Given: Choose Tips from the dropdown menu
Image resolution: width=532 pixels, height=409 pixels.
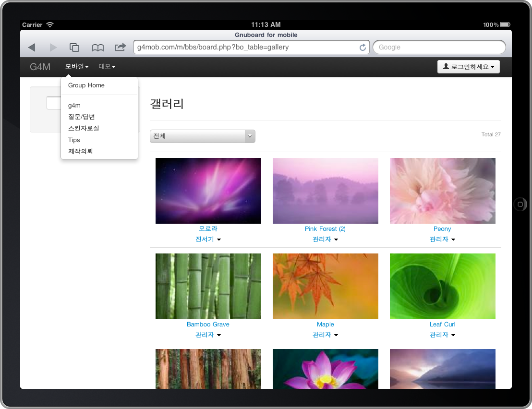Looking at the screenshot, I should (74, 140).
